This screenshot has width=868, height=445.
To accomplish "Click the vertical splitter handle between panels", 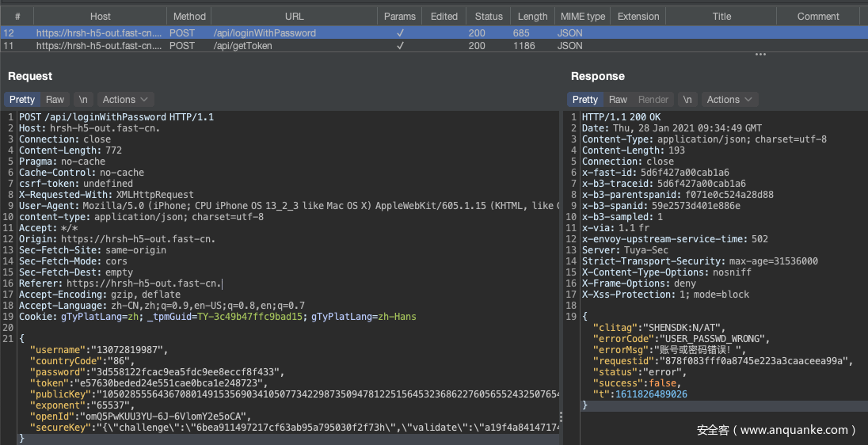I will (562, 416).
